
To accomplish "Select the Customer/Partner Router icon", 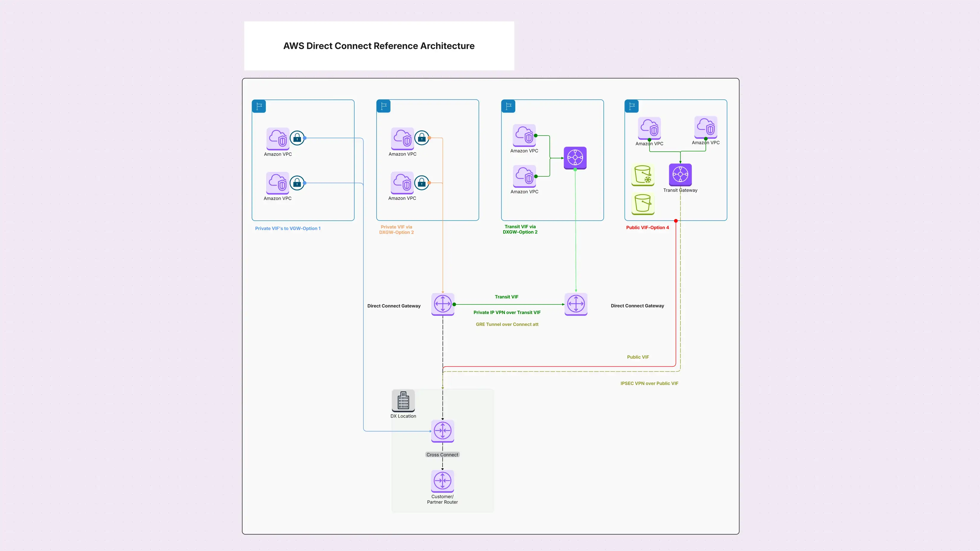I will tap(443, 481).
